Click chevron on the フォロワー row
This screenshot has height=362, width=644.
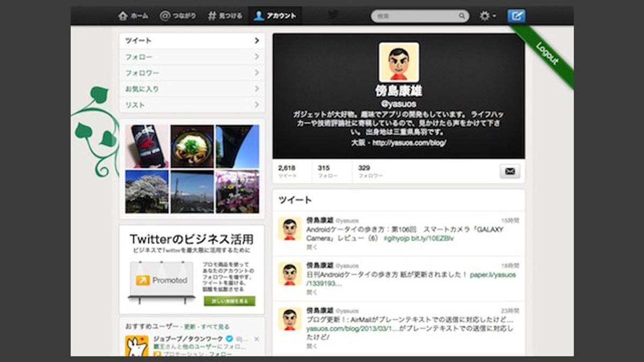[x=257, y=72]
